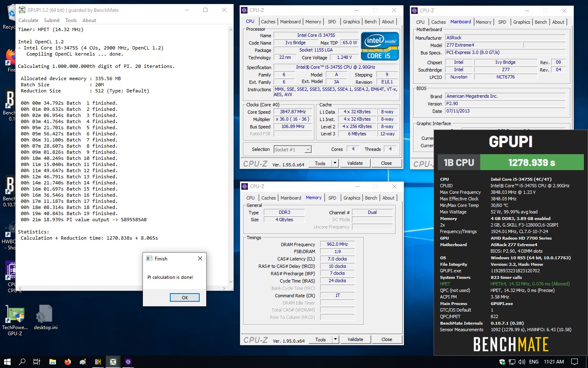
Task: Open Task View in the taskbar
Action: pyautogui.click(x=37, y=362)
